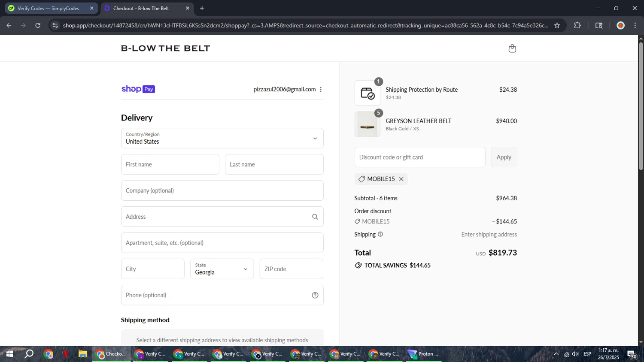Show hidden system tray icons
Viewport: 644px width, 362px height.
pyautogui.click(x=556, y=354)
